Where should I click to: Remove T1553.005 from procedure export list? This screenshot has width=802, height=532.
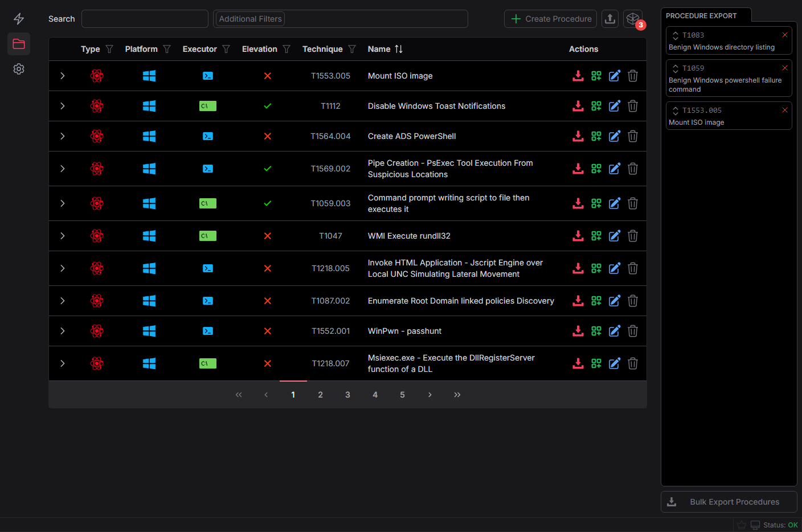click(784, 110)
